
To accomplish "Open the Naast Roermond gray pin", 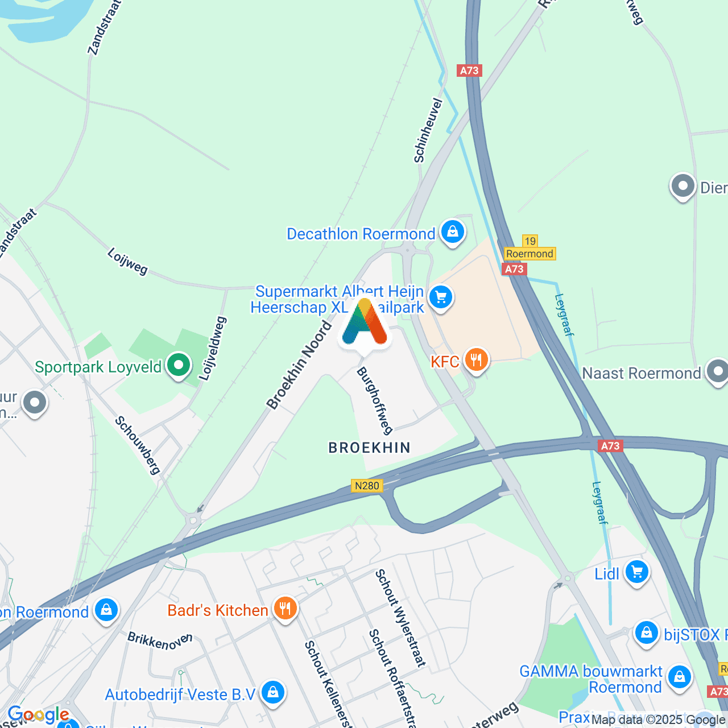I will (718, 373).
